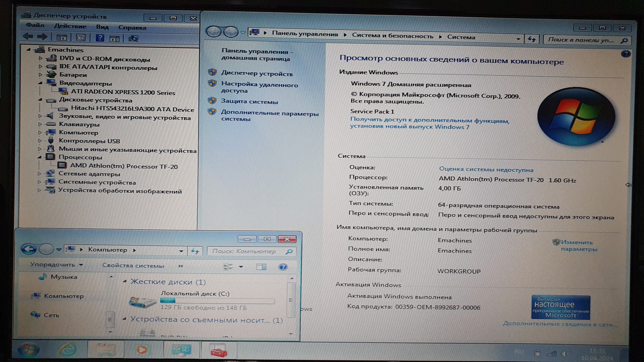Expand the Сетевые адаптеры tree node
This screenshot has height=362, width=644.
tap(39, 173)
